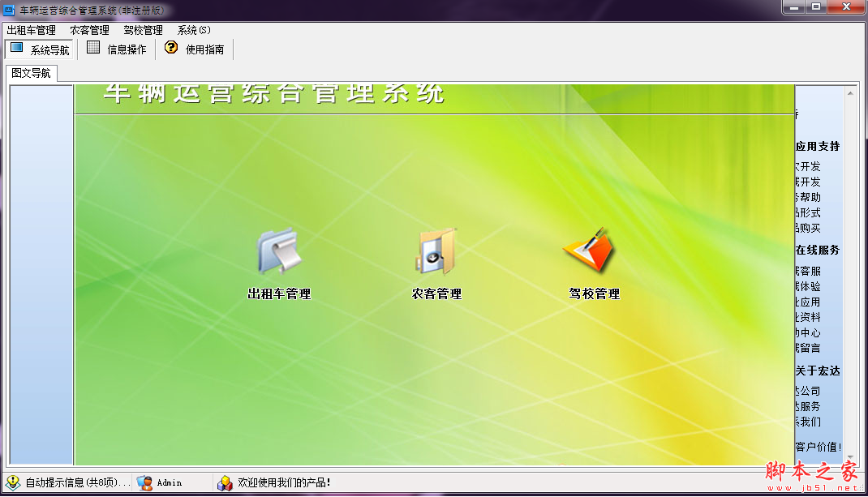Click the 自动提示信息 status bar entry
This screenshot has width=868, height=497.
[67, 482]
